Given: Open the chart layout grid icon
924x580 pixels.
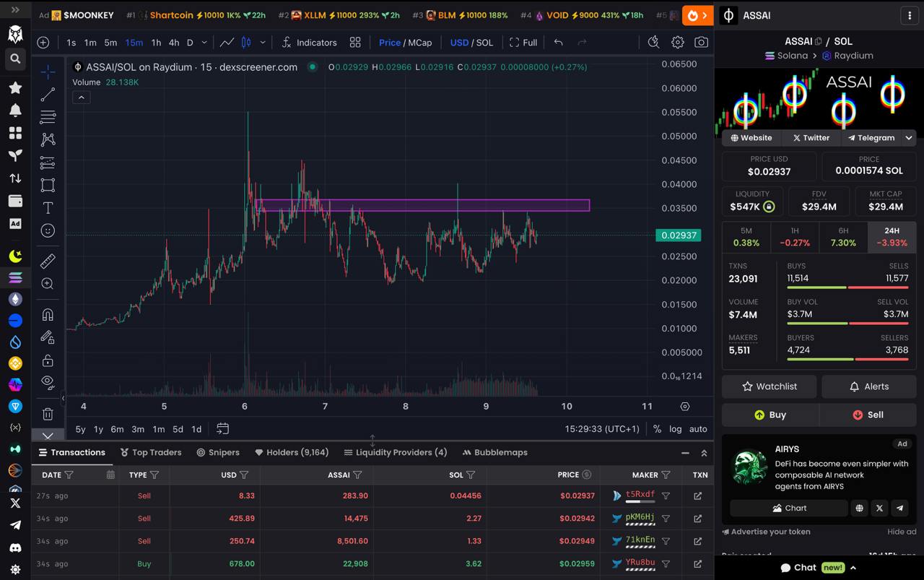Looking at the screenshot, I should click(355, 43).
